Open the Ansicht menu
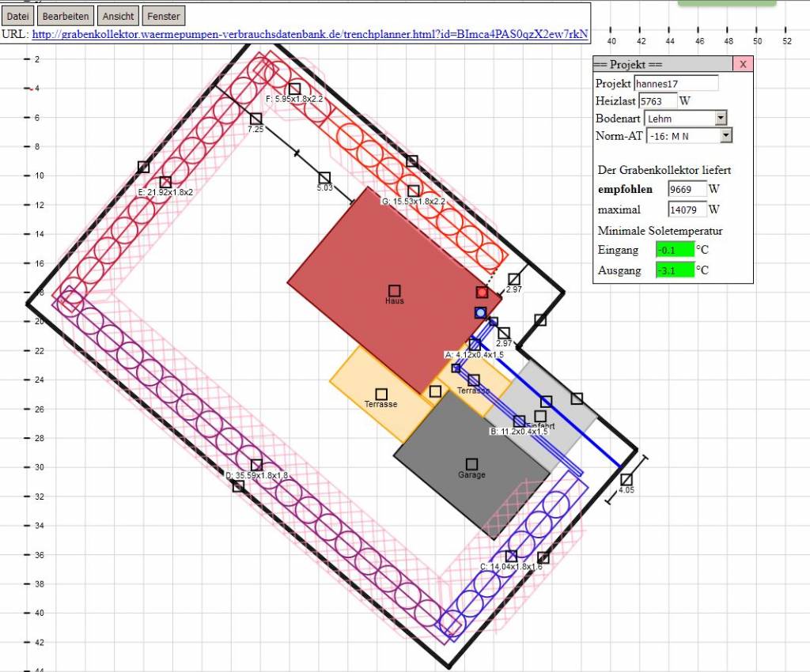This screenshot has width=810, height=672. 119,16
